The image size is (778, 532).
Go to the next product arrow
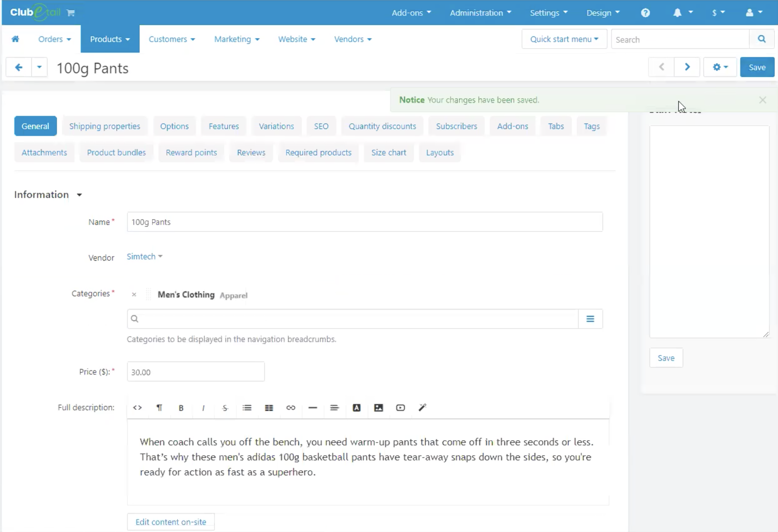pyautogui.click(x=687, y=67)
